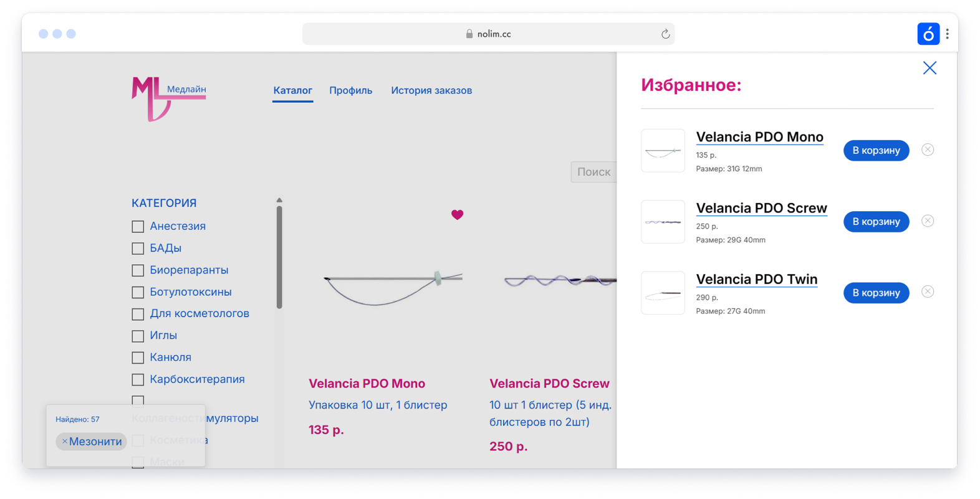
Task: Click the Velancia PDO Twin favorites thumbnail
Action: (x=663, y=292)
